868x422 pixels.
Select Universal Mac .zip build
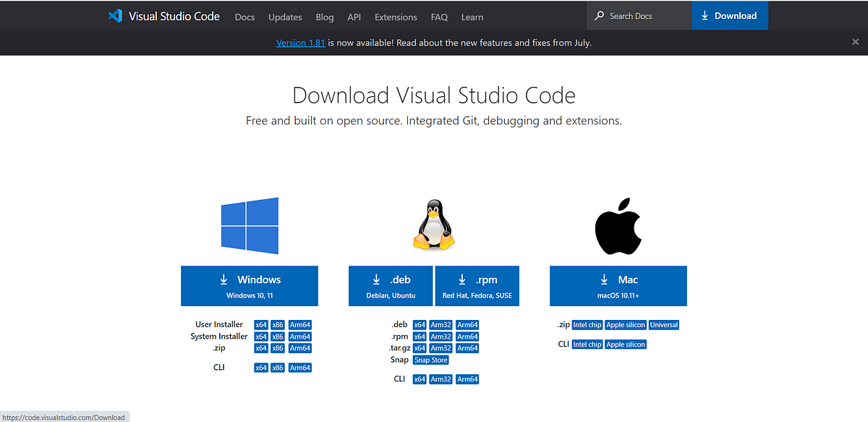pyautogui.click(x=664, y=325)
